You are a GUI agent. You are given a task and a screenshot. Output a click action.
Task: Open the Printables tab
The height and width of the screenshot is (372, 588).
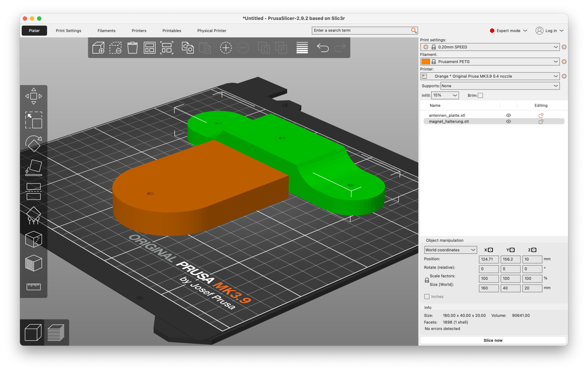click(x=171, y=31)
